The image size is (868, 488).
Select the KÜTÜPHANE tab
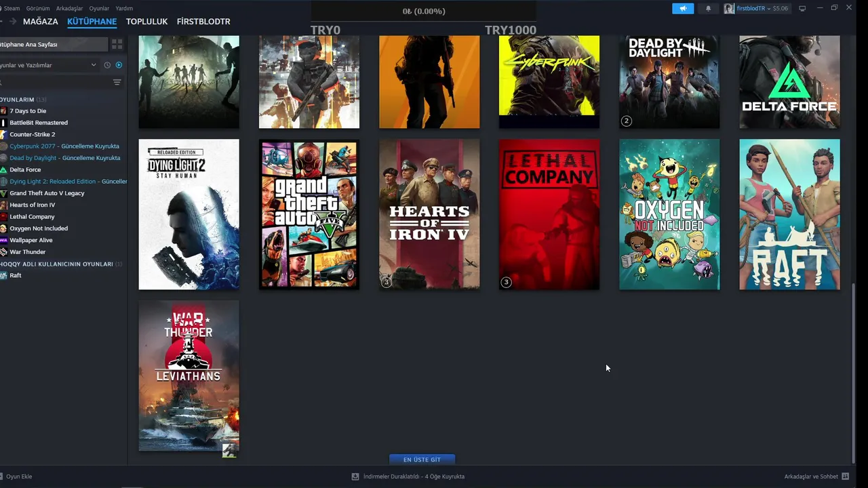[92, 22]
